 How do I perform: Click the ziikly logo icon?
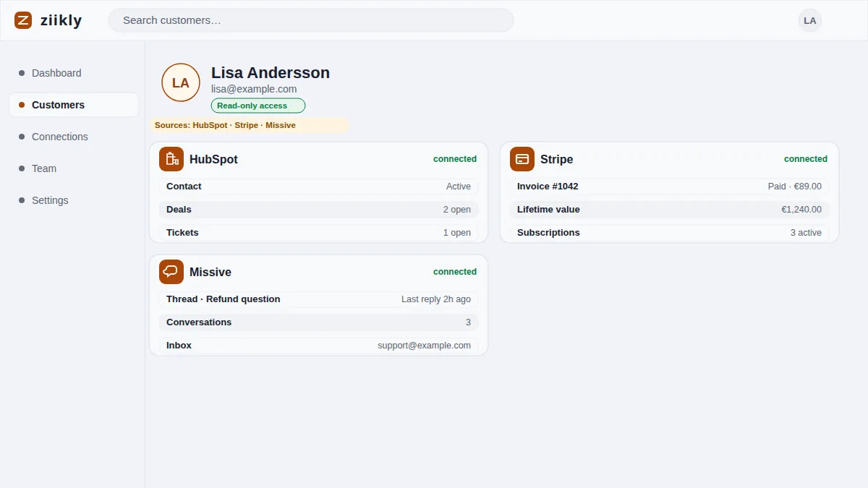pyautogui.click(x=23, y=20)
